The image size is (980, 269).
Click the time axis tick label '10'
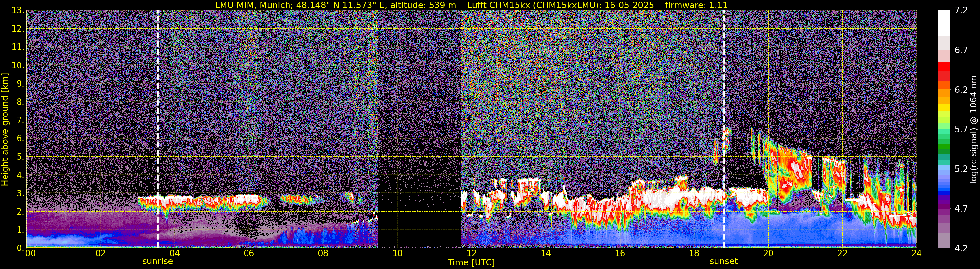pyautogui.click(x=397, y=253)
